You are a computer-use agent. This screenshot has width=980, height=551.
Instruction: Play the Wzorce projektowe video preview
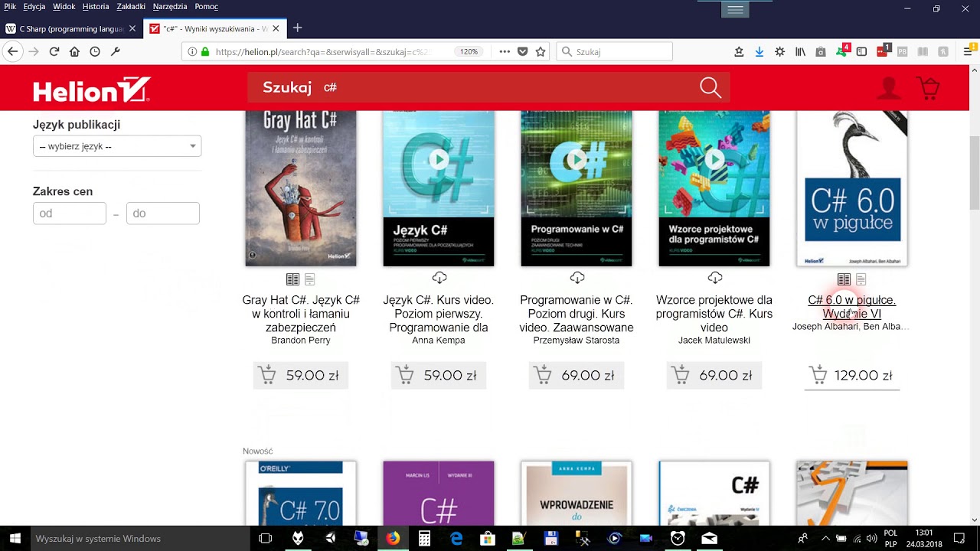click(714, 159)
